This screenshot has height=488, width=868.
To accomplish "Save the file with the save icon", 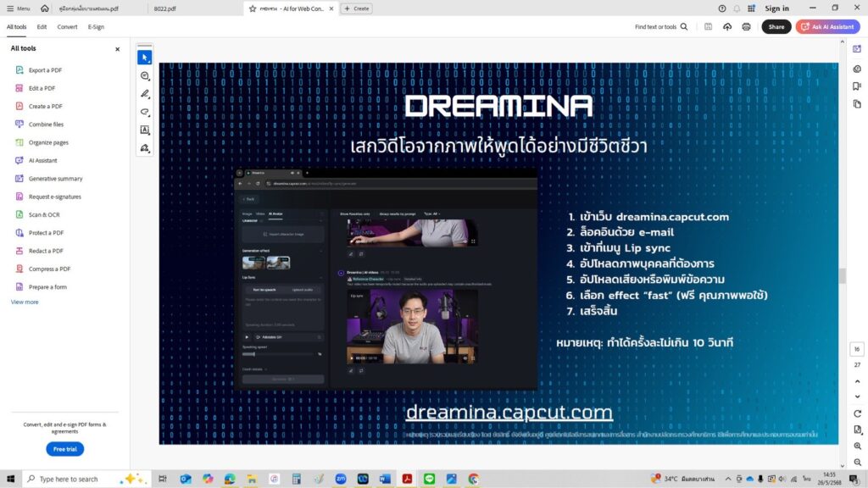I will coord(708,26).
